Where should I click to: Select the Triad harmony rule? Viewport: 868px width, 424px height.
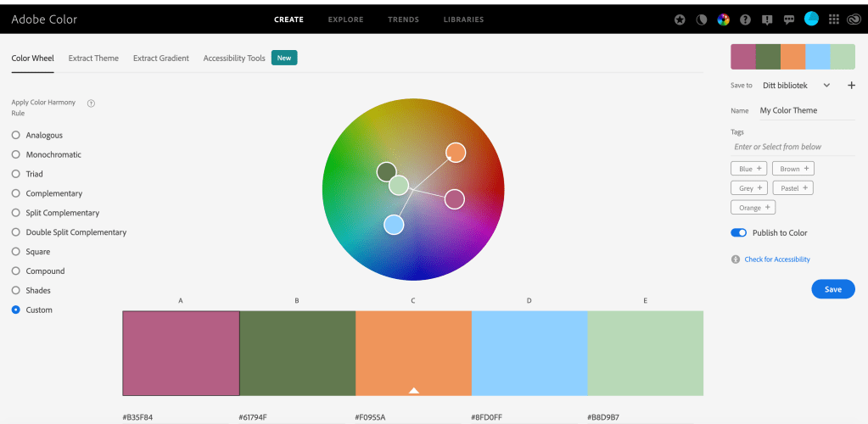point(16,174)
